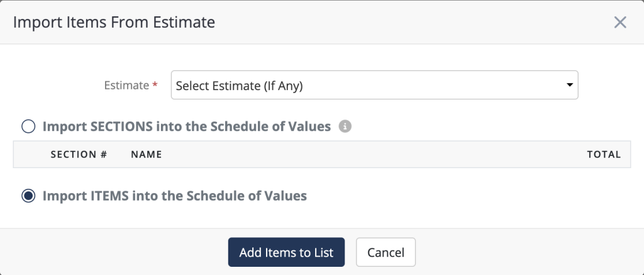The image size is (644, 275).
Task: Click the Select Estimate placeholder text
Action: 239,86
